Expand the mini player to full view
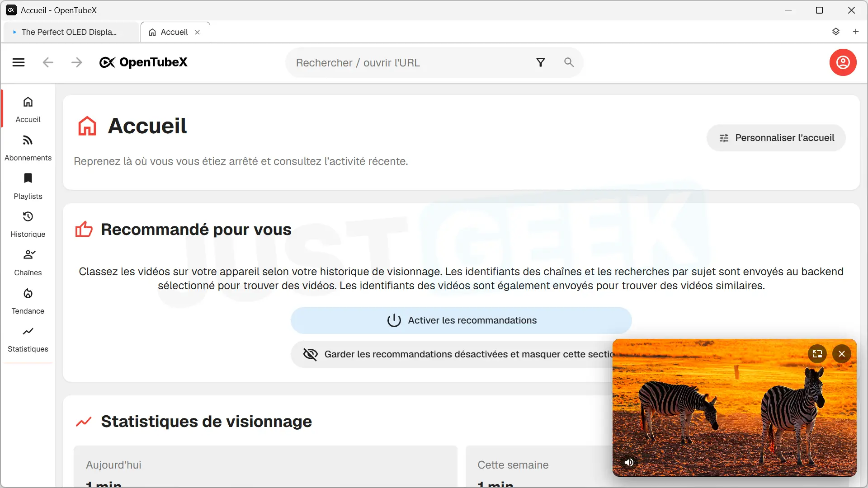The height and width of the screenshot is (488, 868). point(817,354)
